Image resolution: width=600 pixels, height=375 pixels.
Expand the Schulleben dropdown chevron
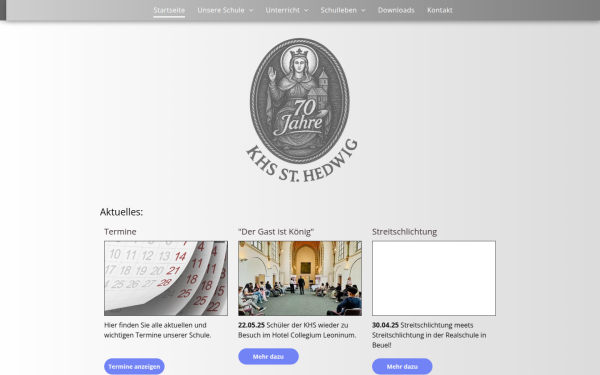pos(363,10)
